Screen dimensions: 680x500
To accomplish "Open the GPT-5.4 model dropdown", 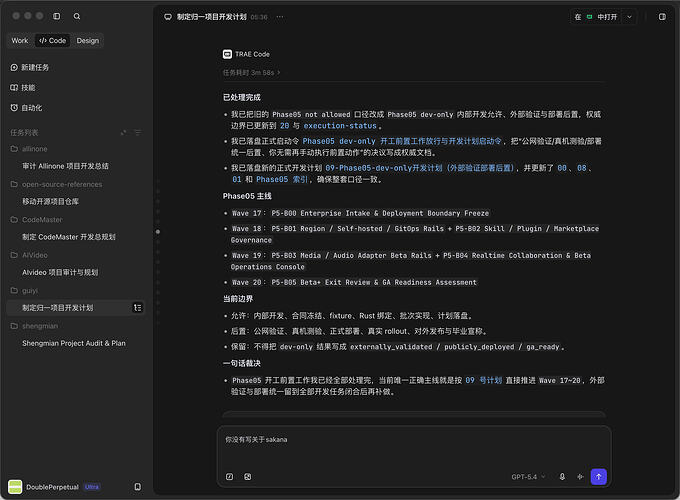I will [x=528, y=477].
